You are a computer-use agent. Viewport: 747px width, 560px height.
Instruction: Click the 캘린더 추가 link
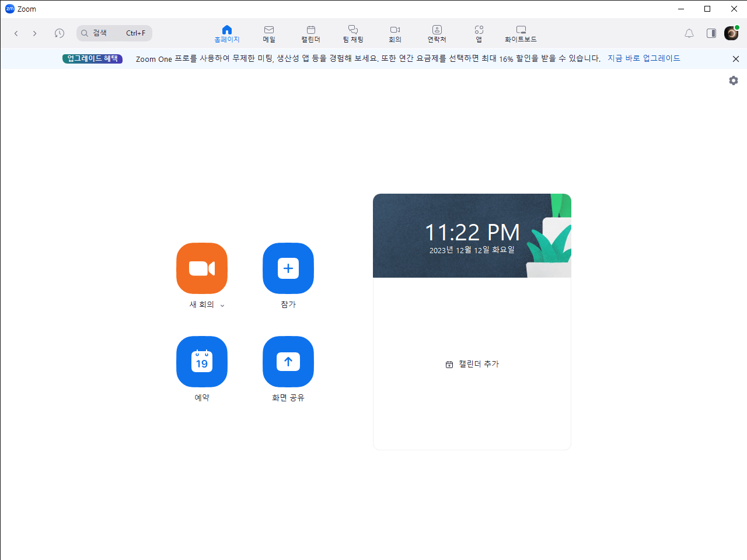472,364
